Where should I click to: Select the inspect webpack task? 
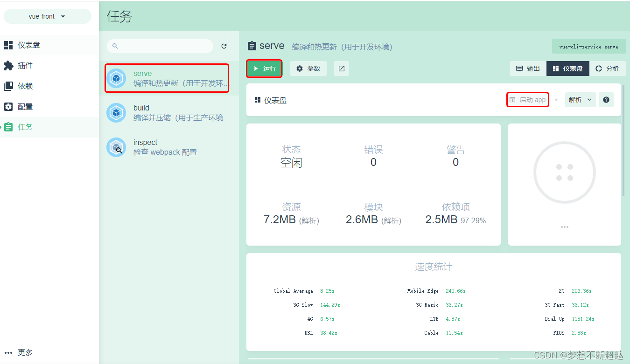pyautogui.click(x=169, y=147)
